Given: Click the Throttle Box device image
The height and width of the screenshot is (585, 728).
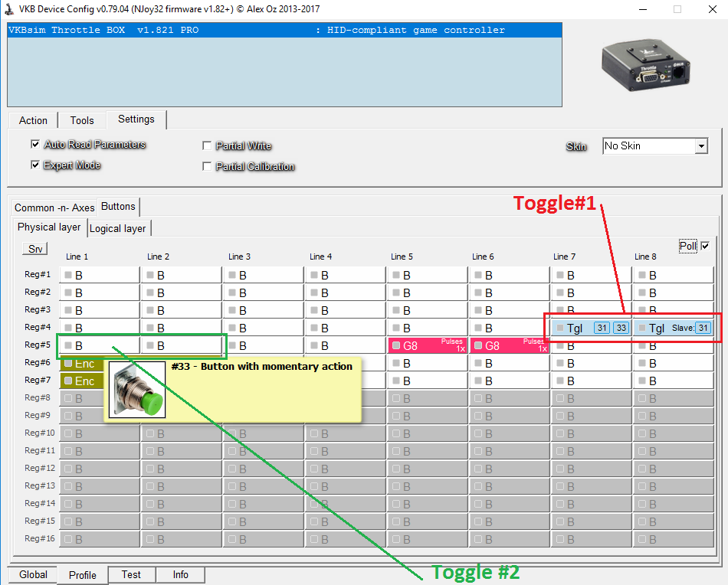Looking at the screenshot, I should click(x=646, y=66).
